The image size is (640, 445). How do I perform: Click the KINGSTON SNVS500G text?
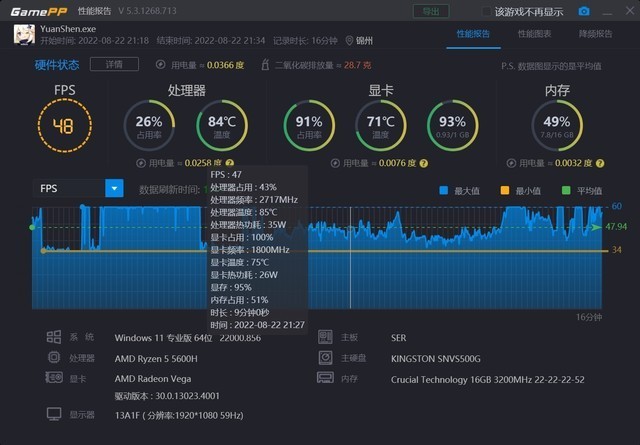click(436, 359)
